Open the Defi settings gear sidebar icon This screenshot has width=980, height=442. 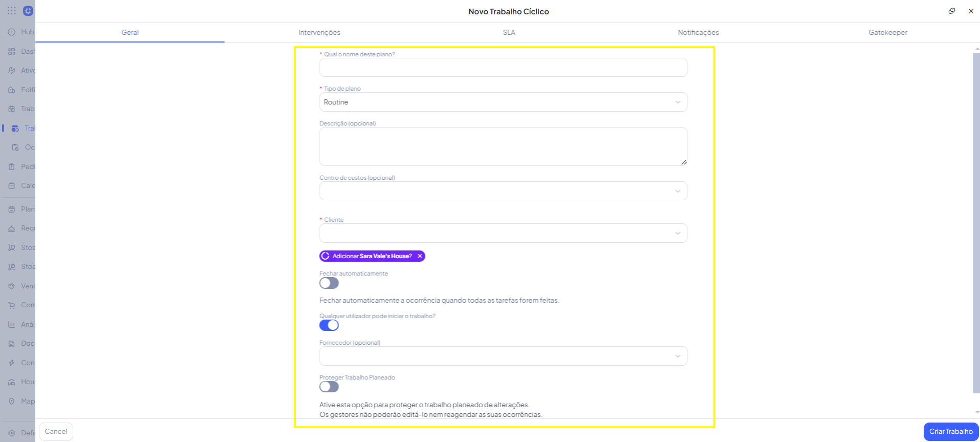point(12,433)
